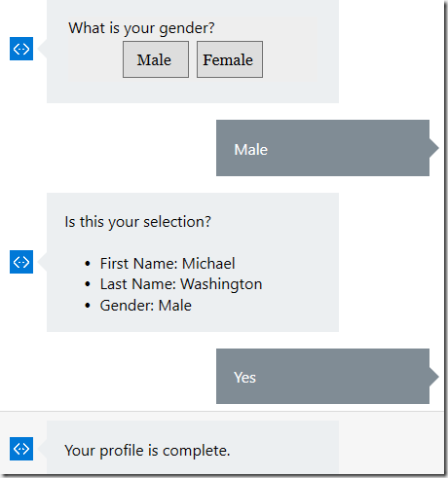The height and width of the screenshot is (478, 448).
Task: Select the user's 'Yes' reply bubble
Action: 322,377
